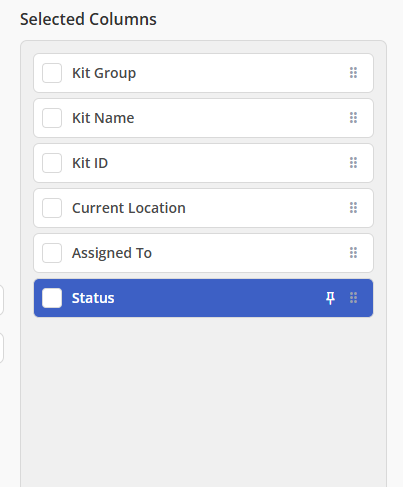Click the Current Location drag handle

click(353, 208)
